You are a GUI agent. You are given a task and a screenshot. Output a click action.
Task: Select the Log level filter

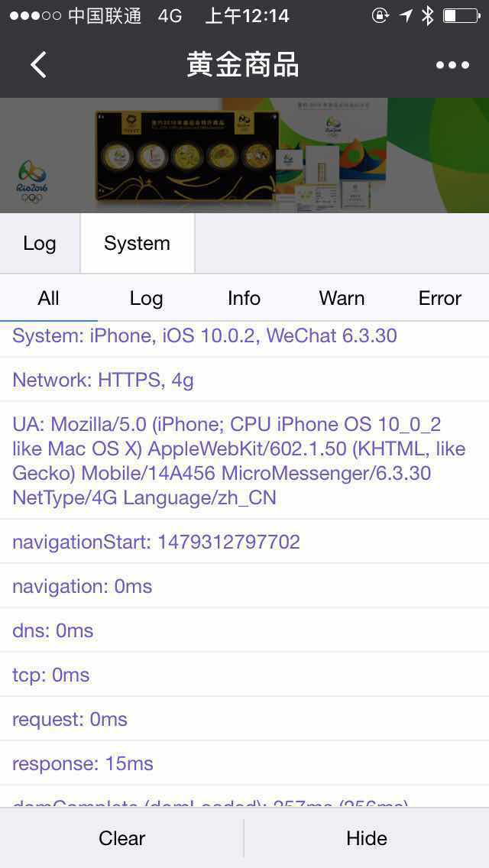pos(146,298)
